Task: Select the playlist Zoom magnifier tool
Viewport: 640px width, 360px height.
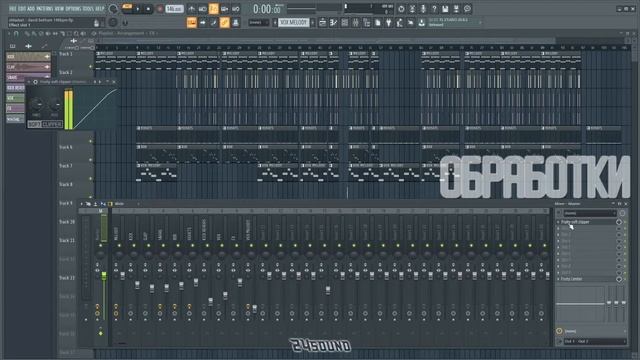Action: point(76,34)
